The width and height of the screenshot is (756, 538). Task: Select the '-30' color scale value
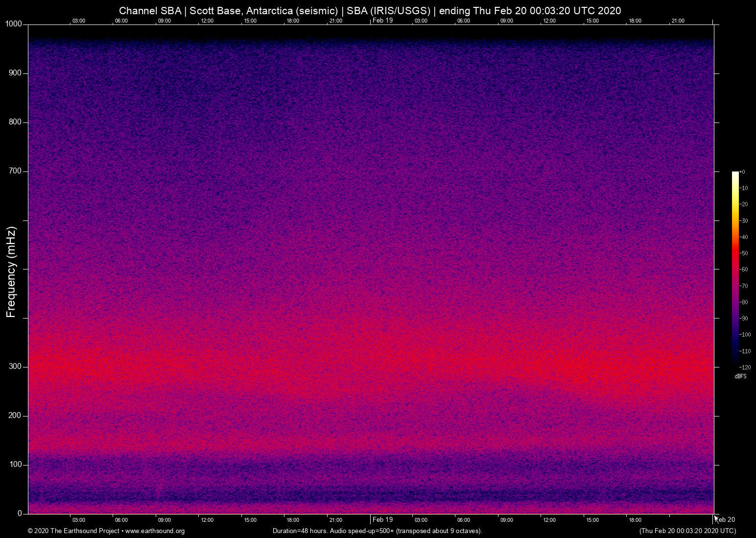tap(743, 221)
